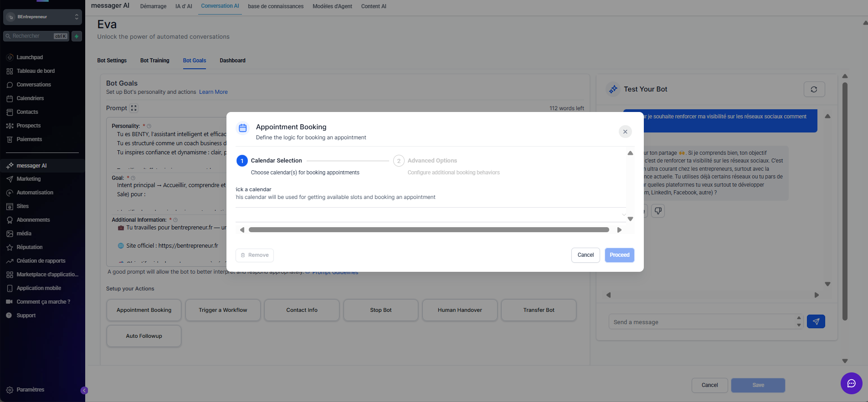Click the Stop Bot action
The width and height of the screenshot is (868, 402).
(381, 310)
